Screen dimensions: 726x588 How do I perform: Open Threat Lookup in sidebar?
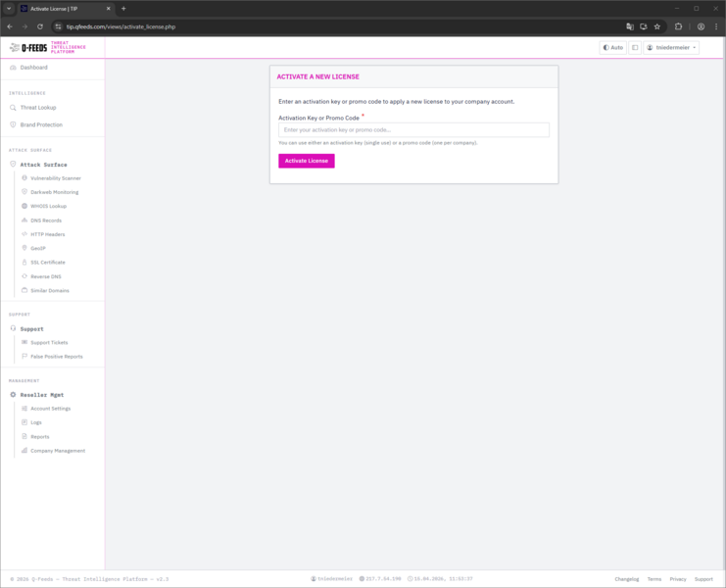38,108
